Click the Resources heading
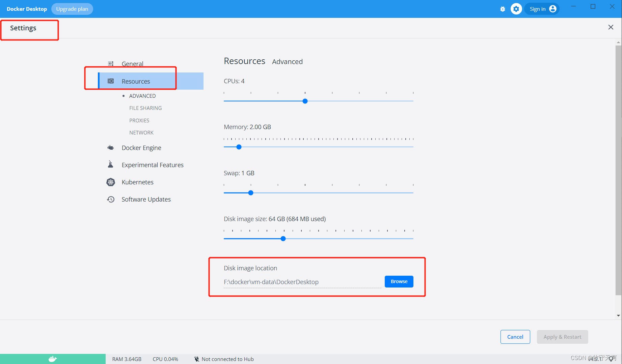The height and width of the screenshot is (364, 622). (x=245, y=61)
